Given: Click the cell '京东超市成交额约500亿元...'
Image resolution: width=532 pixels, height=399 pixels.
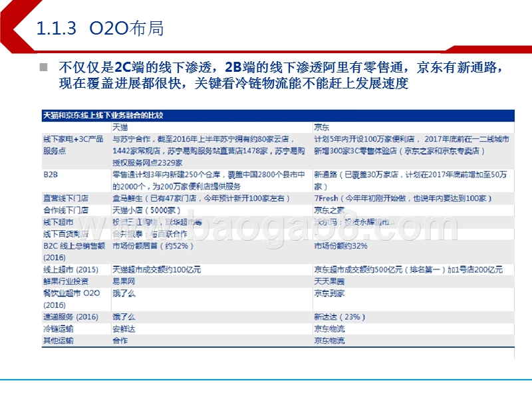Looking at the screenshot, I should pyautogui.click(x=408, y=269).
